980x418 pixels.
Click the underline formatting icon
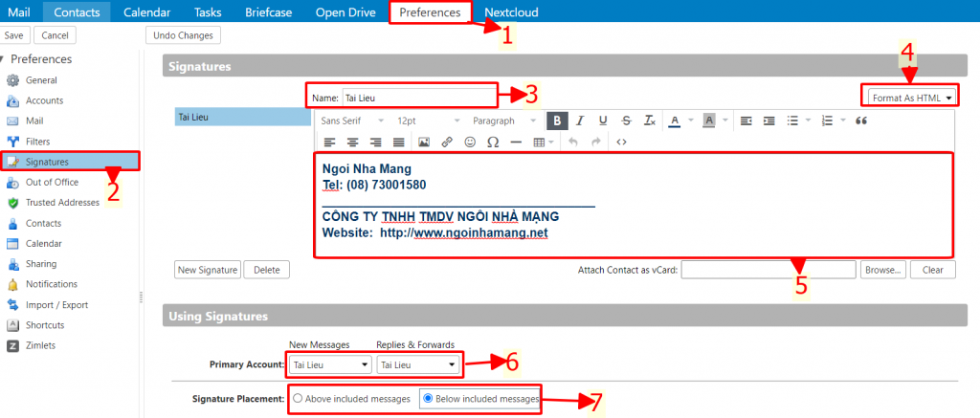point(602,121)
